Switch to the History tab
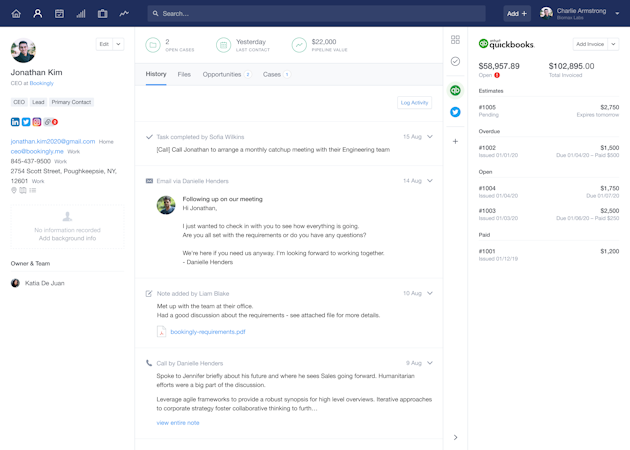This screenshot has height=450, width=630. [x=156, y=74]
